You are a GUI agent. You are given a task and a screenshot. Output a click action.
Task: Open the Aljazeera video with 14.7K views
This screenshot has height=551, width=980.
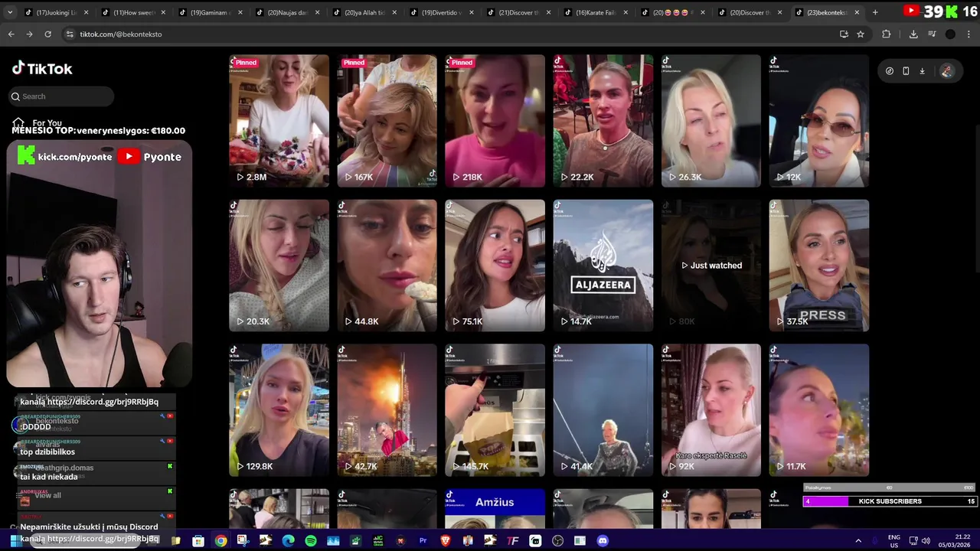[603, 266]
